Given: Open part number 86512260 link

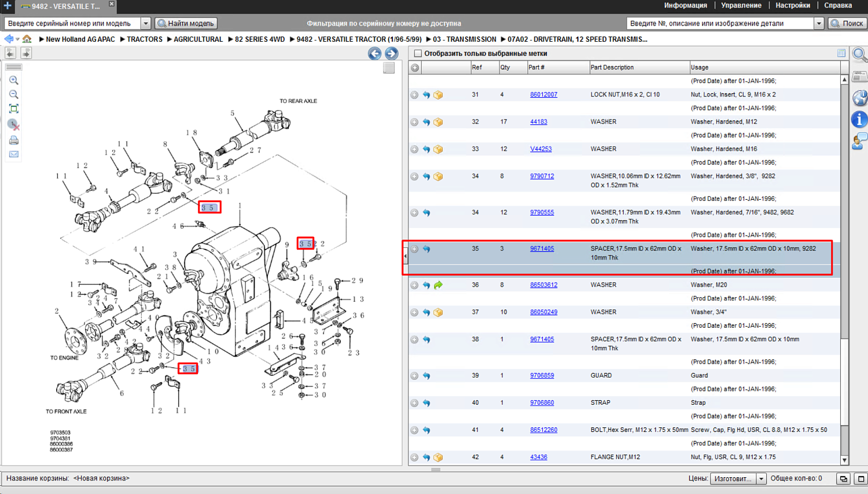Looking at the screenshot, I should point(543,430).
